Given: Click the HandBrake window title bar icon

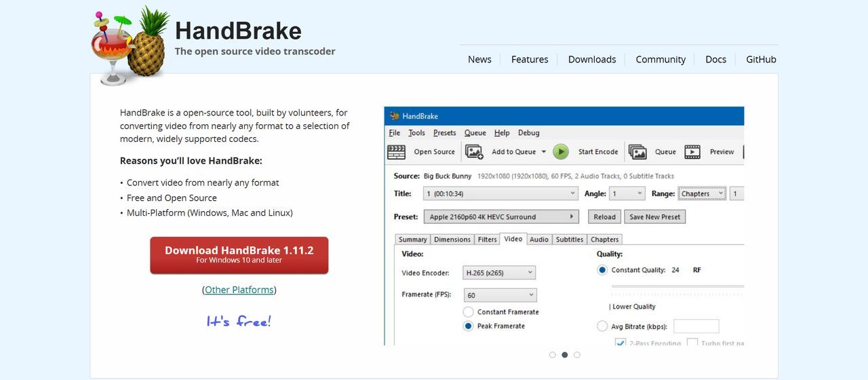Looking at the screenshot, I should coord(394,116).
